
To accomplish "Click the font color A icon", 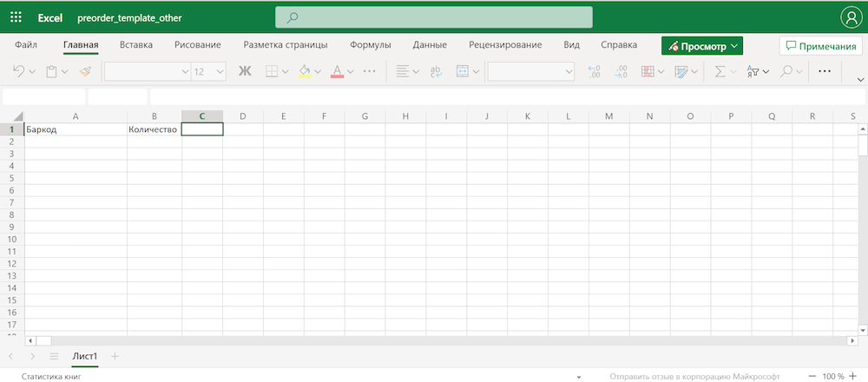I will click(337, 71).
